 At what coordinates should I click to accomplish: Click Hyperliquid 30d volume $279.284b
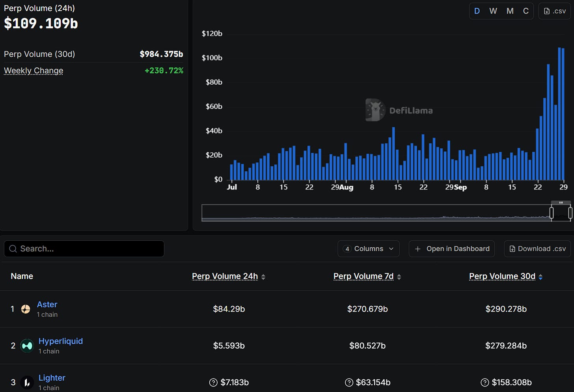point(506,346)
